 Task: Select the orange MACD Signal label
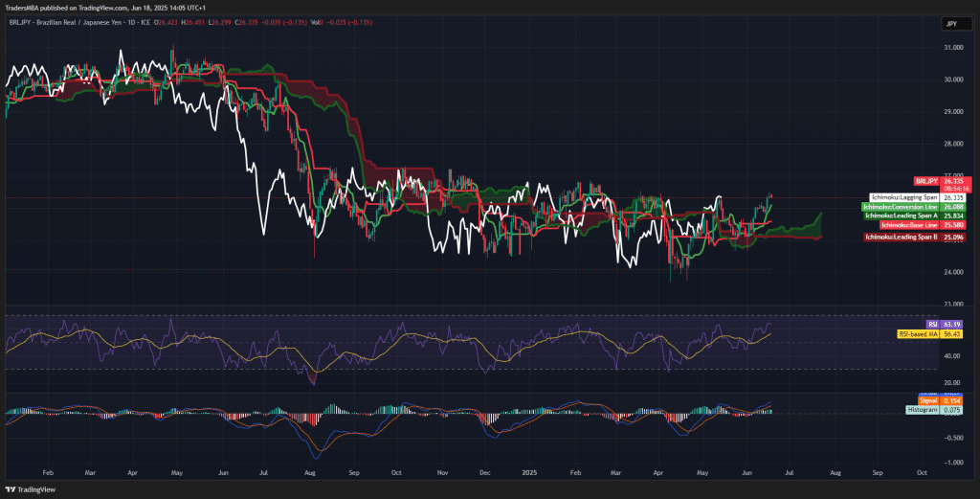(929, 400)
